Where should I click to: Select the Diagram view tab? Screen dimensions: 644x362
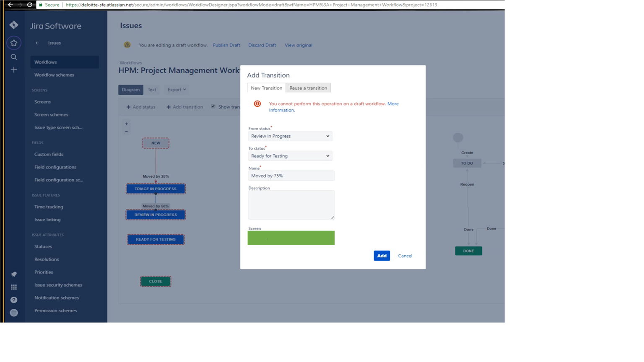click(131, 90)
